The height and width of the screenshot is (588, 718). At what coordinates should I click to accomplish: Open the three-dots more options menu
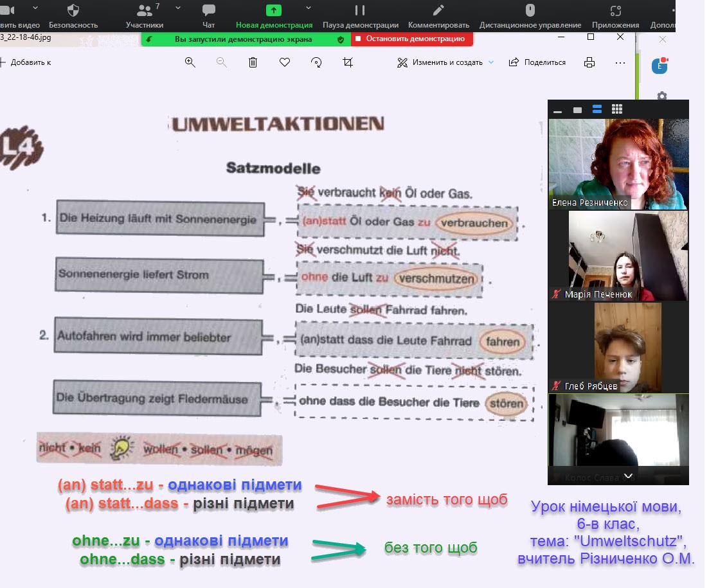click(x=620, y=62)
